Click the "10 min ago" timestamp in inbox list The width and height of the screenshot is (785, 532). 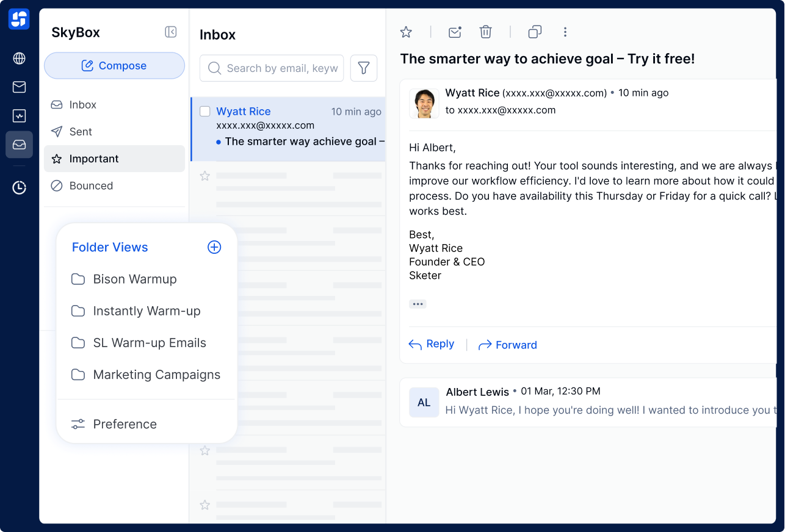pyautogui.click(x=356, y=112)
